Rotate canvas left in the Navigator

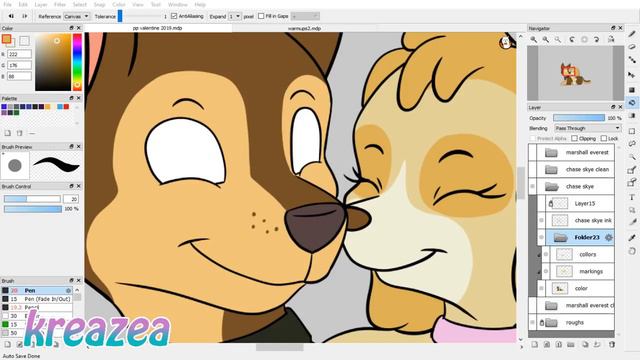coord(572,39)
